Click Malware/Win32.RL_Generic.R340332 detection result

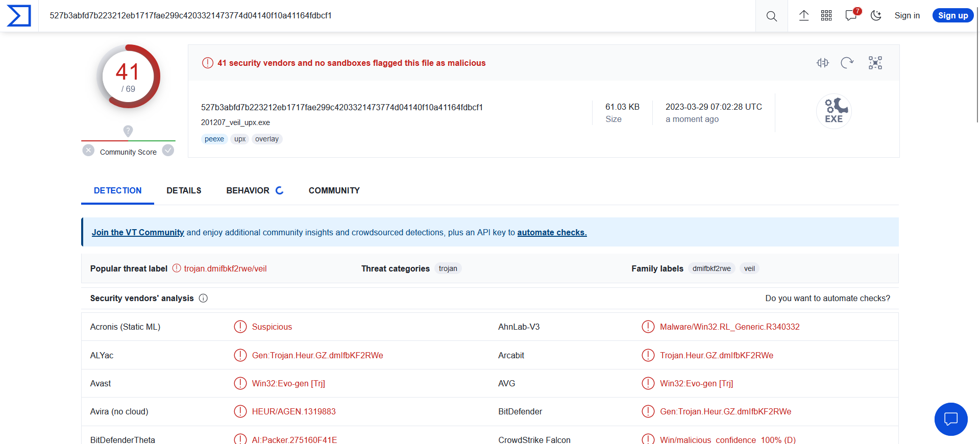[x=730, y=327]
